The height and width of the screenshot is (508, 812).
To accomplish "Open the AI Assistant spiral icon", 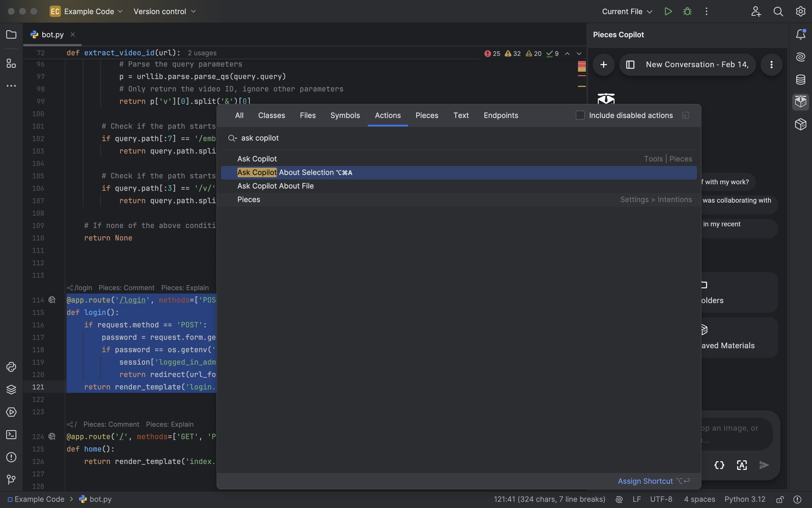I will (x=801, y=57).
